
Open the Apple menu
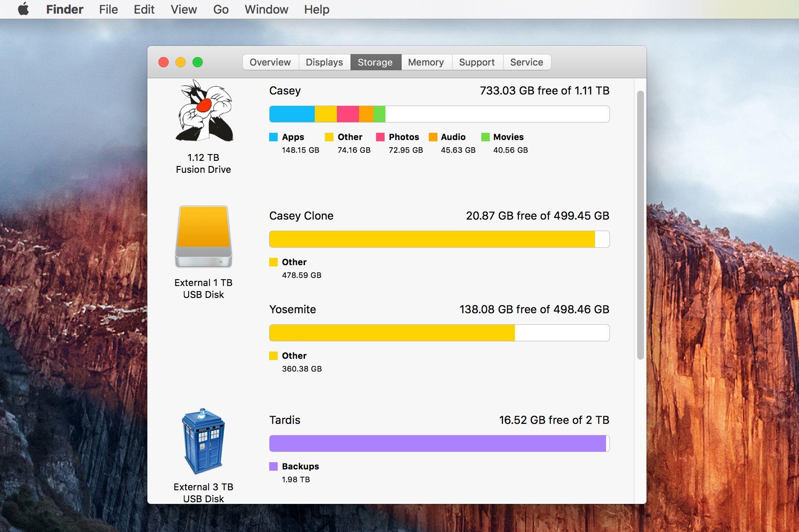click(23, 9)
